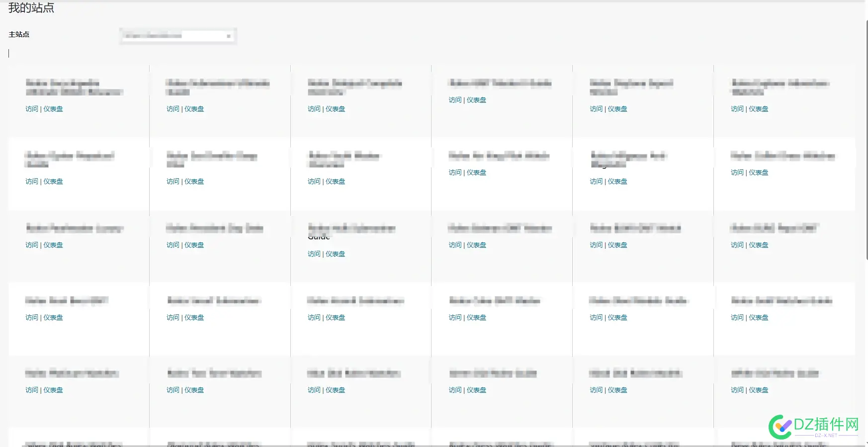868x447 pixels.
Task: Click 访问 for fifth site in third row
Action: tap(596, 245)
